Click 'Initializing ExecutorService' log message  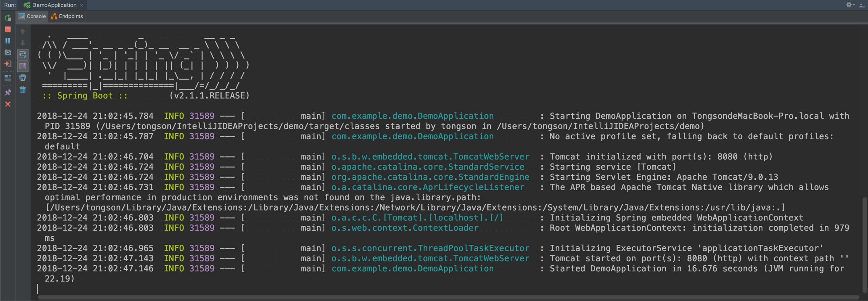tap(686, 248)
